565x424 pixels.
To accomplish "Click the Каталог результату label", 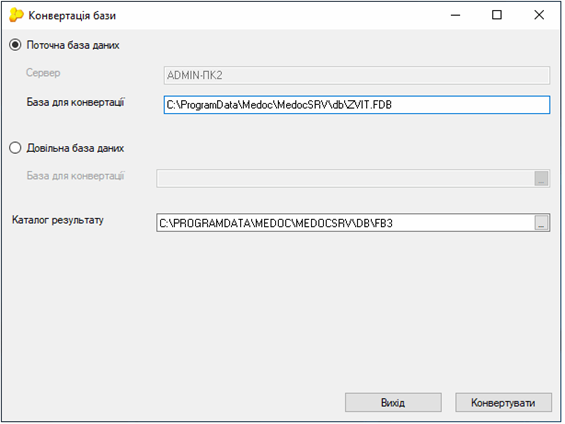I will point(58,220).
